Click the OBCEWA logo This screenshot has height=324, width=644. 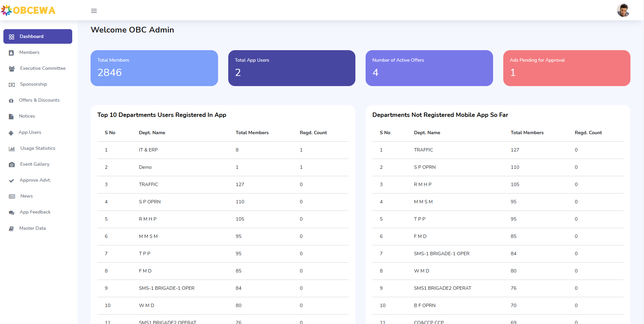(x=28, y=11)
